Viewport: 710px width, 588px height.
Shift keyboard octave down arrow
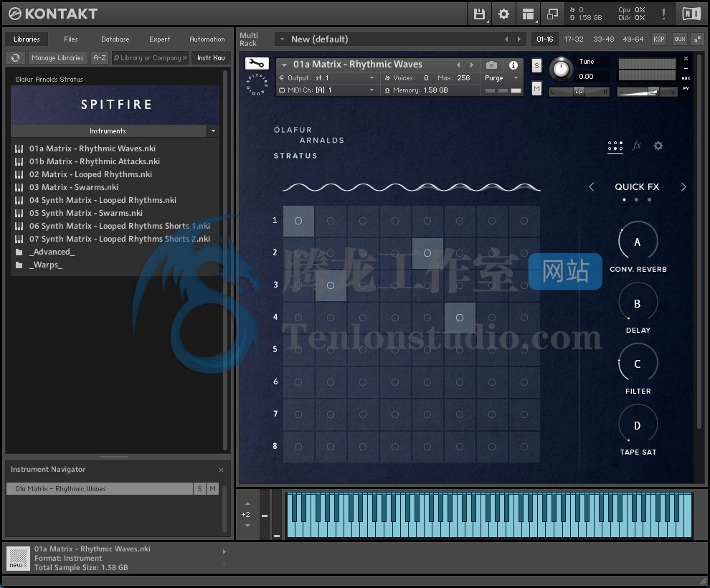[247, 526]
